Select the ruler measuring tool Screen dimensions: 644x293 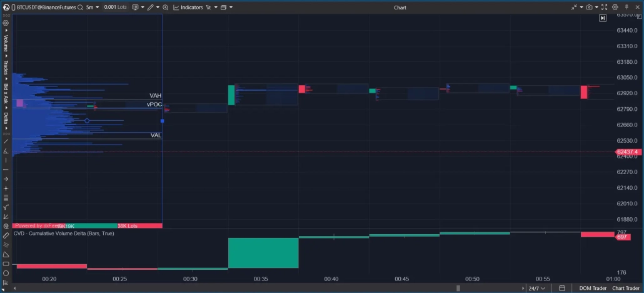(6, 236)
